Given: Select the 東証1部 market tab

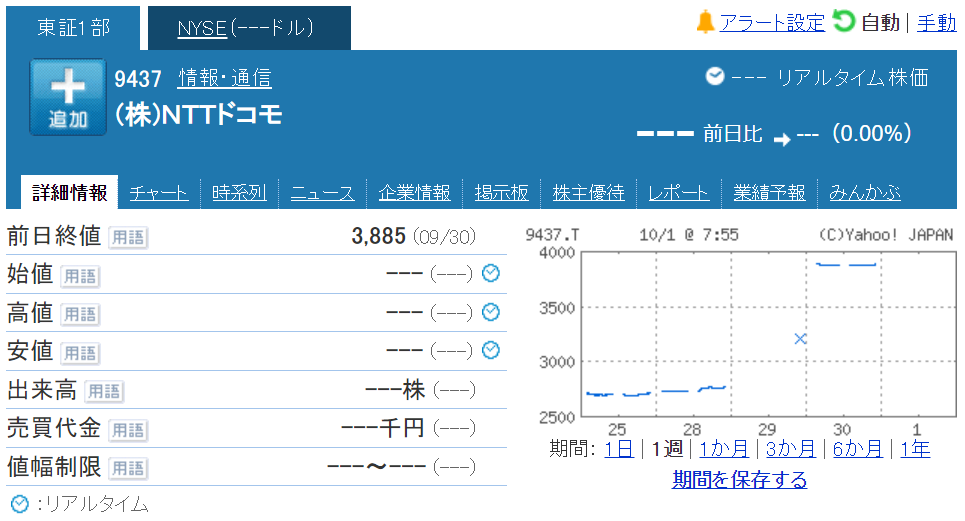Looking at the screenshot, I should tap(73, 28).
